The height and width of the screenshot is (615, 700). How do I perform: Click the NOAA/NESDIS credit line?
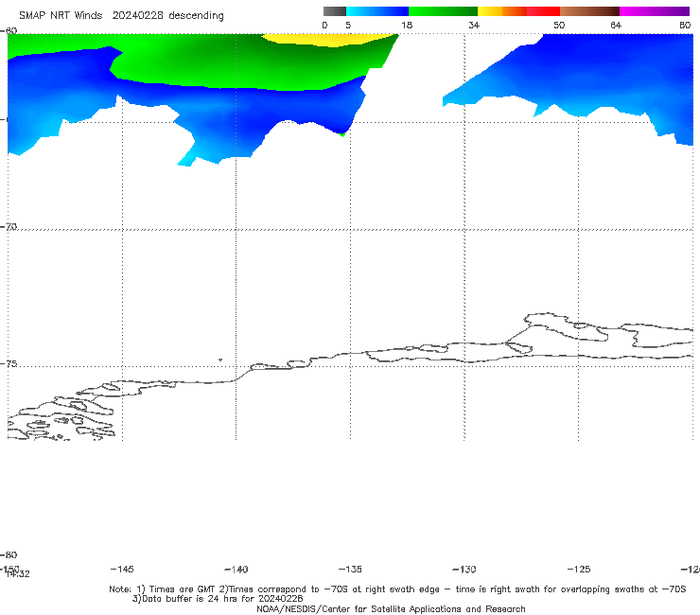(x=391, y=608)
